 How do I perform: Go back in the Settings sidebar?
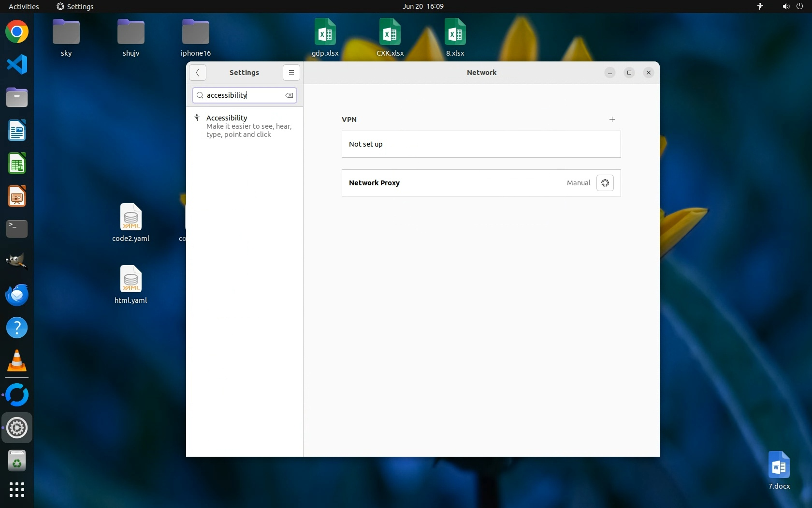(198, 73)
